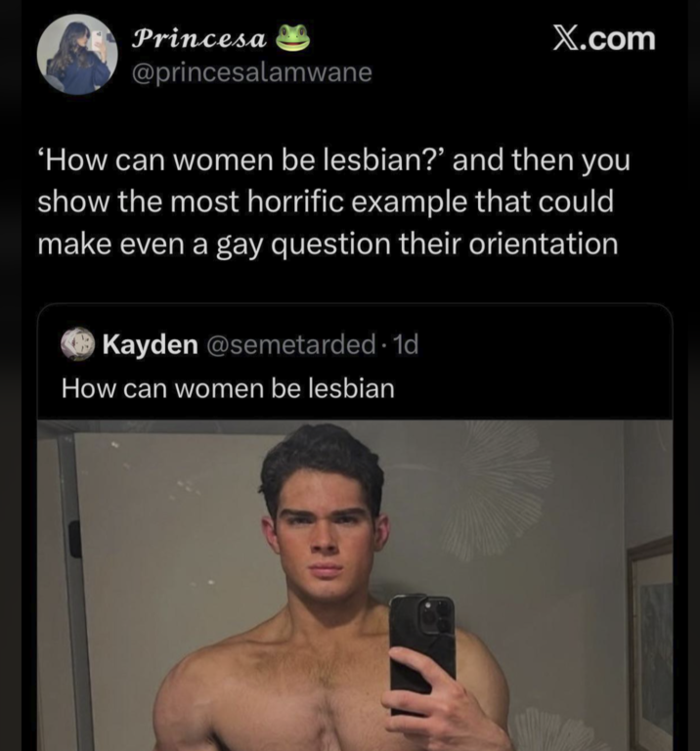Click the framed picture on the wall in photo
The image size is (700, 751).
650,637
